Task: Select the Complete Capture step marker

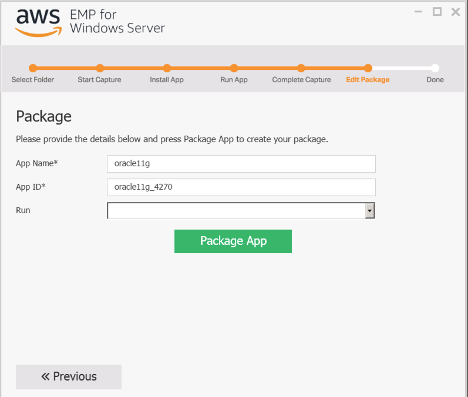Action: (x=301, y=68)
